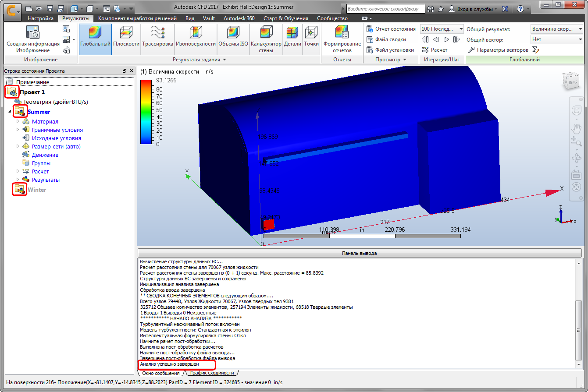Screen dimensions: 588x392
Task: Click the Look At tool on navigation bar
Action: click(x=577, y=174)
